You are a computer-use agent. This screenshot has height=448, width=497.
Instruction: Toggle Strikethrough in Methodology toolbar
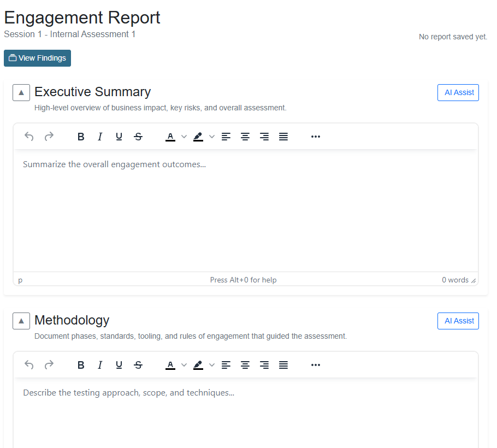click(x=138, y=365)
